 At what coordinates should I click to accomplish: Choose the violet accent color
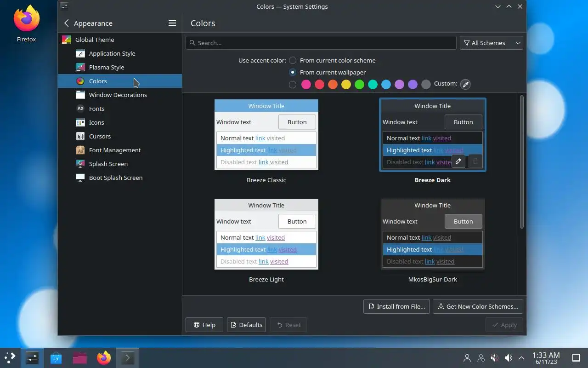(413, 84)
